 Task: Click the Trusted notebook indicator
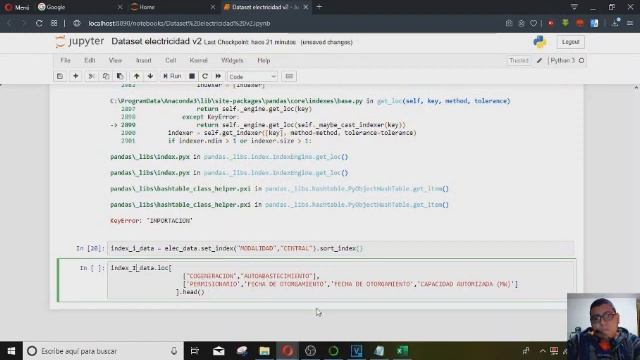(519, 60)
